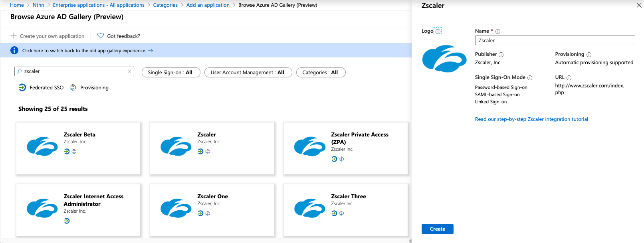Click the URL info icon

pos(569,78)
